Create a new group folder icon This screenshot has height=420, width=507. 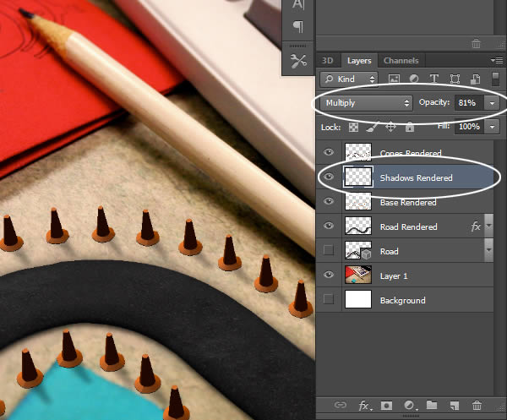[432, 405]
